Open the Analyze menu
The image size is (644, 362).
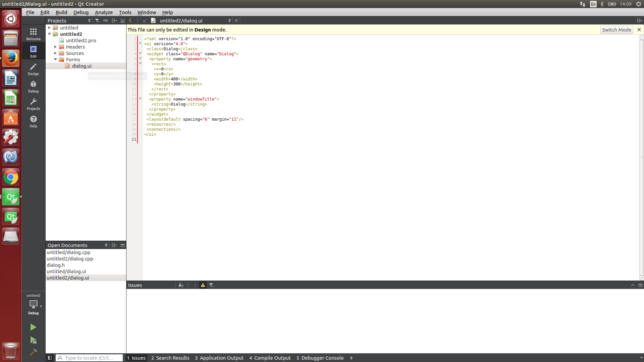(104, 12)
